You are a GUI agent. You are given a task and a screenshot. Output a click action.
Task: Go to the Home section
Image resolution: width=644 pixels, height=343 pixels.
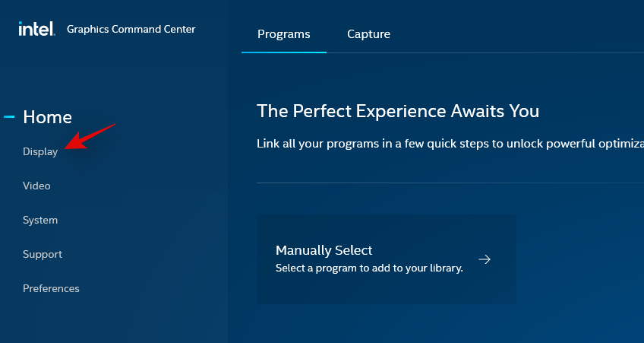coord(47,117)
